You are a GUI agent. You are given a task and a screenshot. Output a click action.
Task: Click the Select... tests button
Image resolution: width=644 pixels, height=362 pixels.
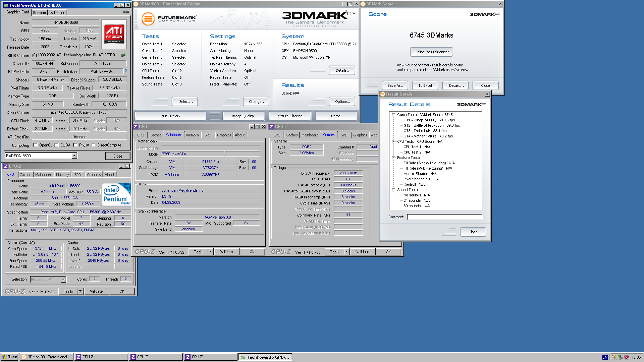tap(185, 102)
